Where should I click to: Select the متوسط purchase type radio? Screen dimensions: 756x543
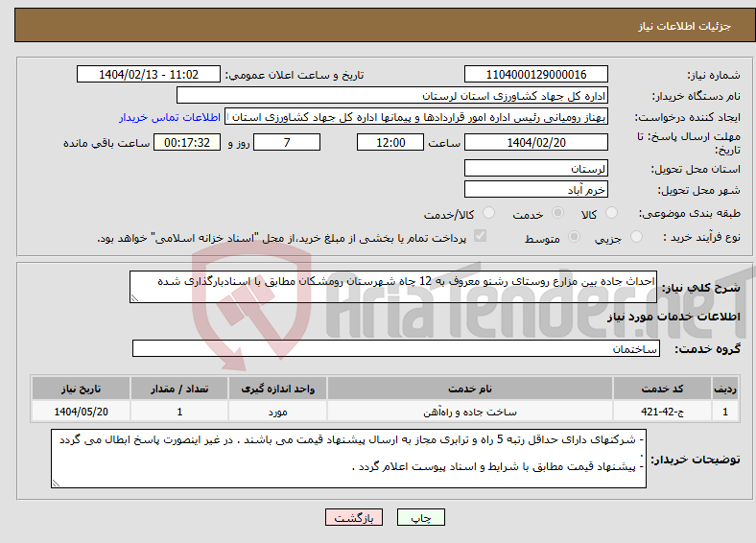[575, 236]
